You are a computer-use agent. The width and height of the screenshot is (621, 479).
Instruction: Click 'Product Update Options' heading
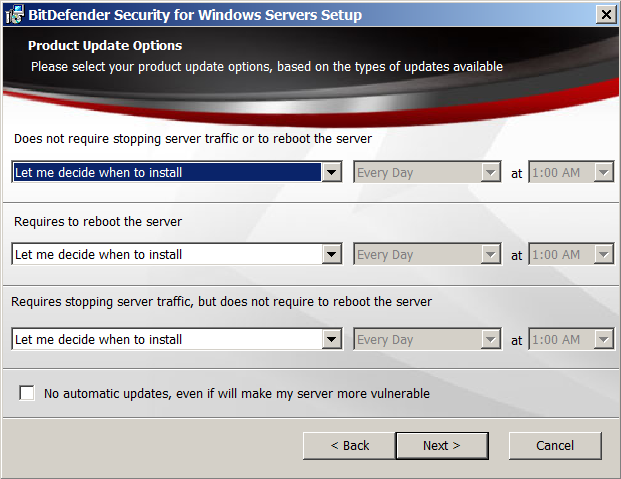tap(105, 46)
